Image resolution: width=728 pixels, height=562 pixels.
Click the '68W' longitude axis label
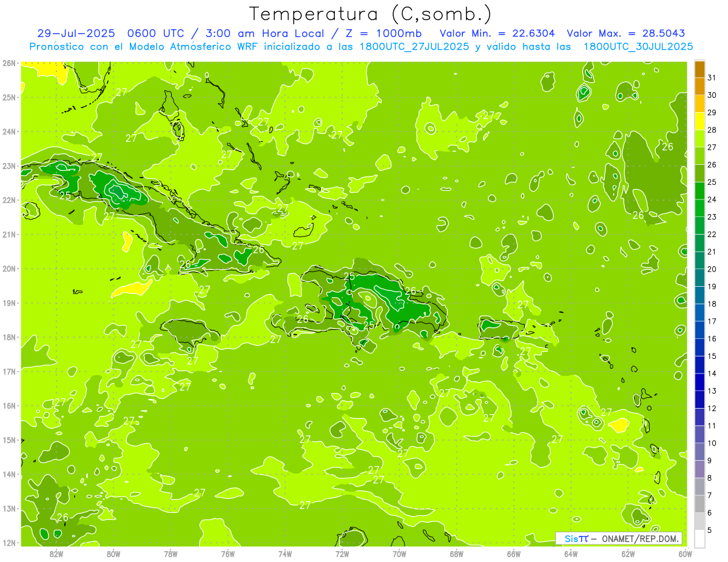pos(457,554)
